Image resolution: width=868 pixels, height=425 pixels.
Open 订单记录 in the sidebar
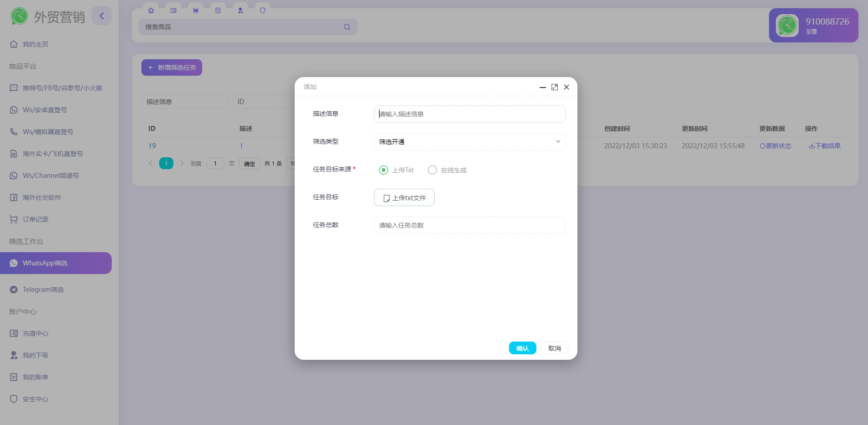(x=36, y=219)
